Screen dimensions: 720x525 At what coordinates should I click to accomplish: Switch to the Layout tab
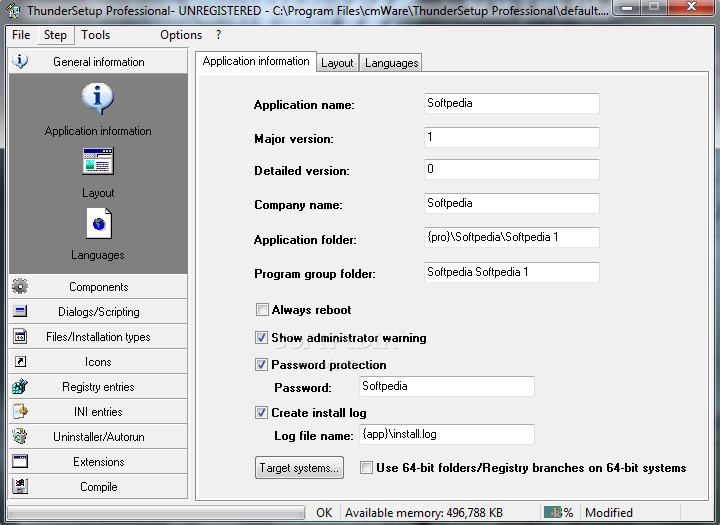click(337, 63)
